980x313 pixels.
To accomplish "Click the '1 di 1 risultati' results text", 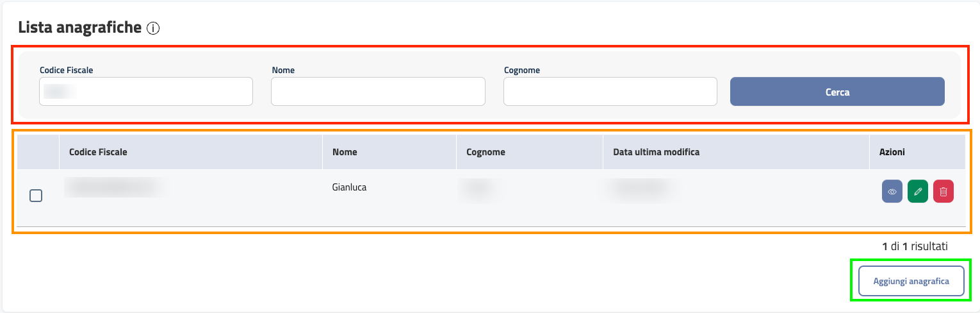I will [x=914, y=246].
